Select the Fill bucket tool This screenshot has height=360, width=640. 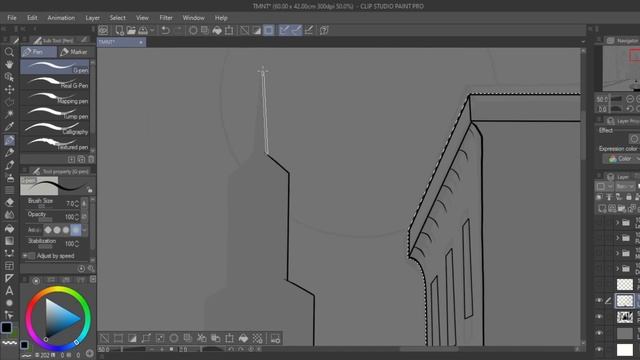pyautogui.click(x=9, y=229)
